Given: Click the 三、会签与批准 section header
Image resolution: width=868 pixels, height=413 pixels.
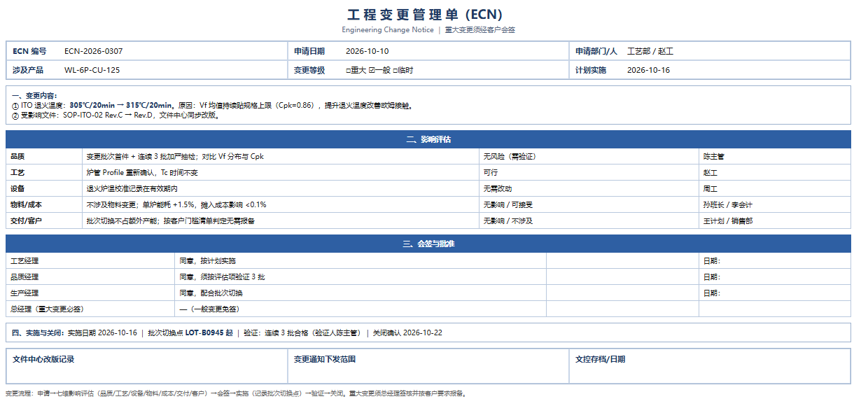Looking at the screenshot, I should 428,244.
